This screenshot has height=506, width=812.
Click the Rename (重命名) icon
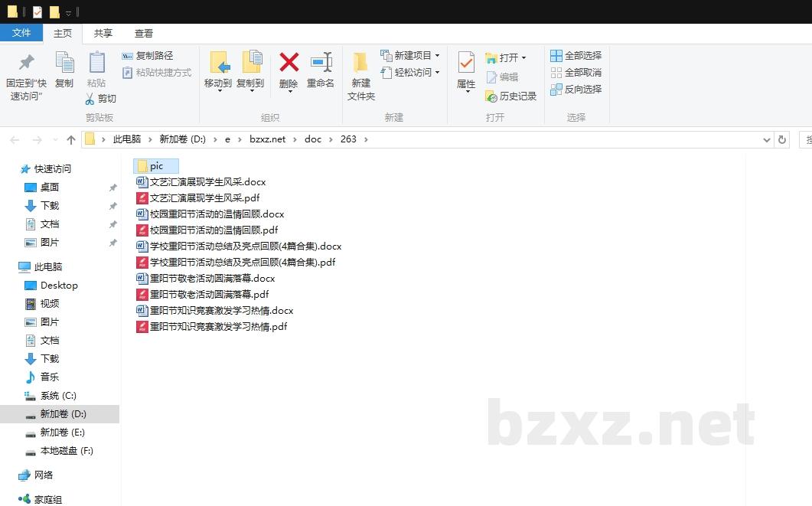(321, 63)
